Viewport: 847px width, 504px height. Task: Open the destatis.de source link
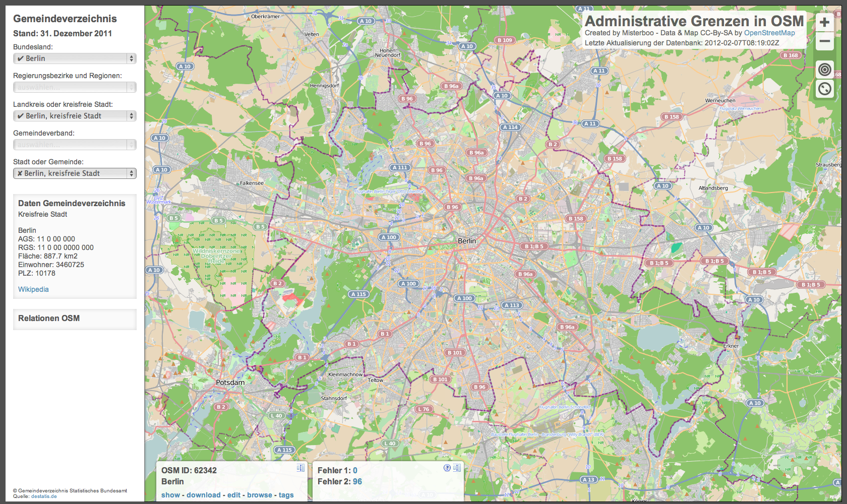(x=44, y=496)
